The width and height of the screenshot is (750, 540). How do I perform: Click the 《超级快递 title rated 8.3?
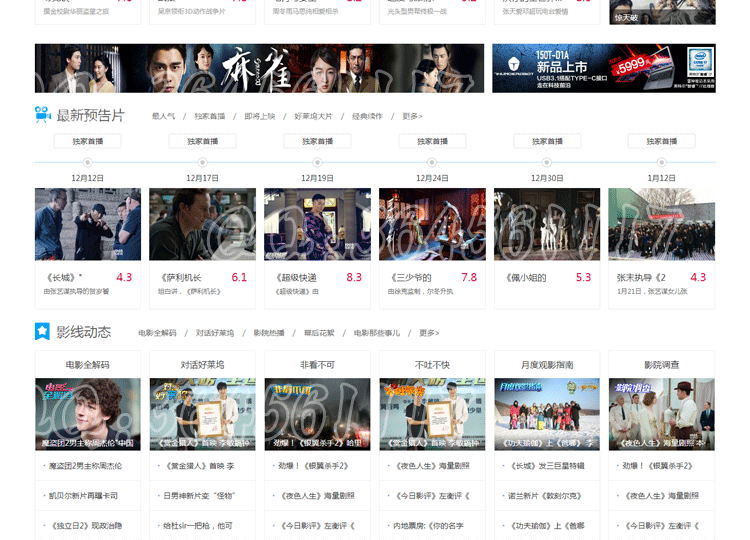[296, 277]
